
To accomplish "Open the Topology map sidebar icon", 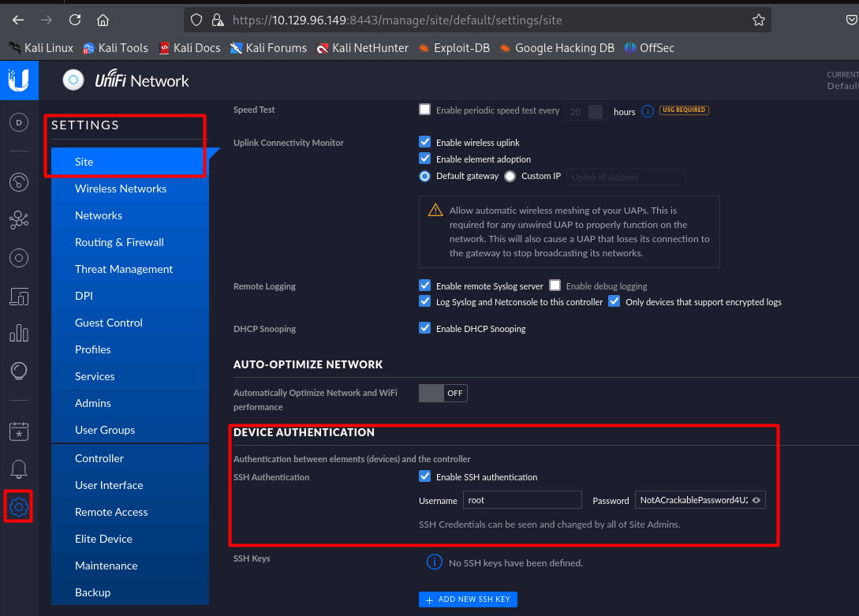I will [x=19, y=219].
